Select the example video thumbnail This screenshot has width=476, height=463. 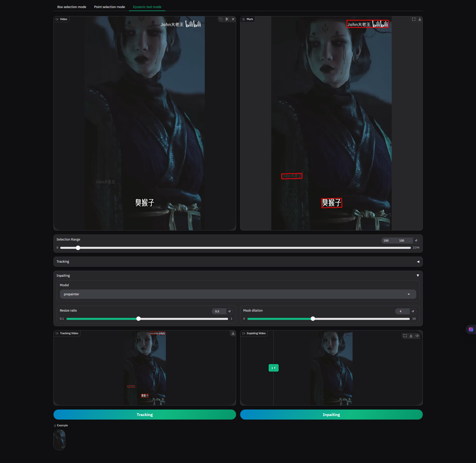click(59, 440)
